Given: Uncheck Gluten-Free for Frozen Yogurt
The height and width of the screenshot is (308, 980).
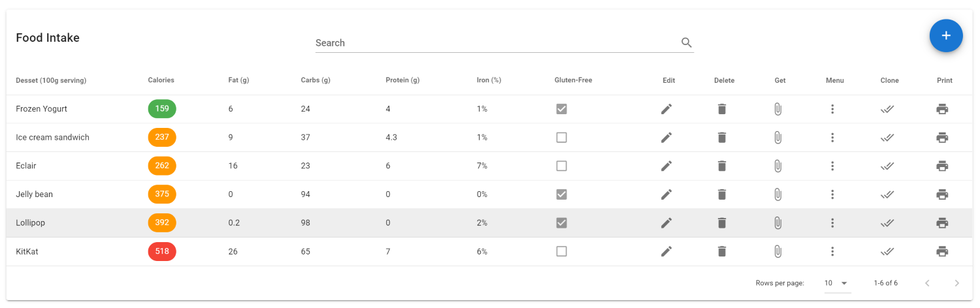Looking at the screenshot, I should 561,109.
